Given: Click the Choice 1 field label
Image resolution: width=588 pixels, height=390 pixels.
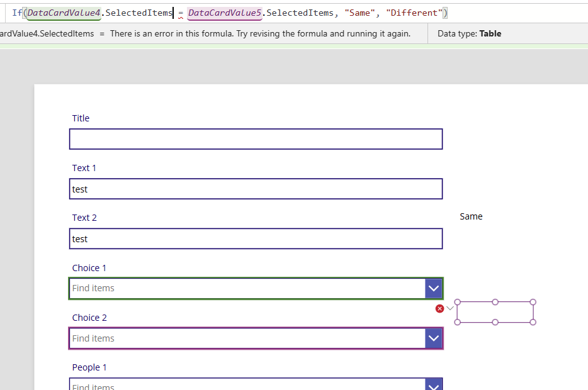Looking at the screenshot, I should [89, 268].
